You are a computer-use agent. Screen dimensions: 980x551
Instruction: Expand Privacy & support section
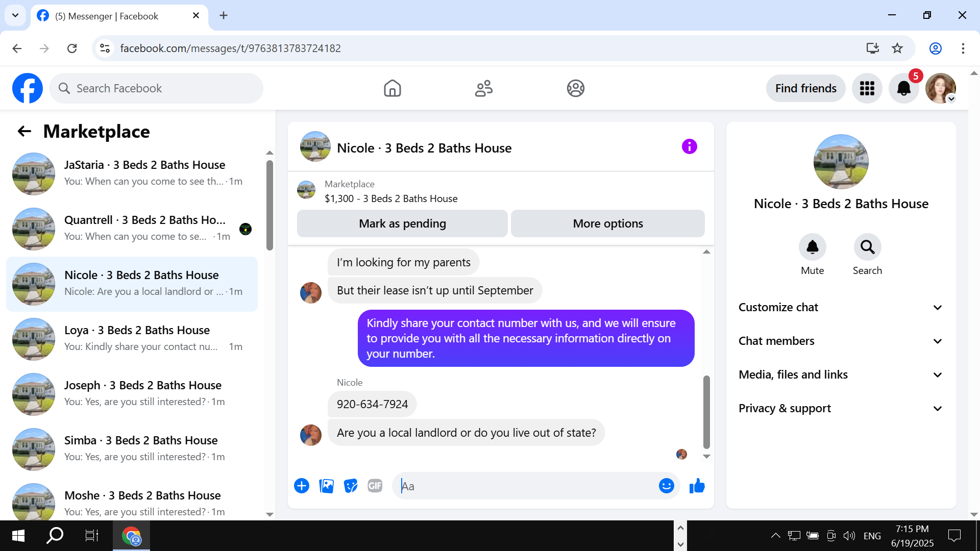point(841,408)
